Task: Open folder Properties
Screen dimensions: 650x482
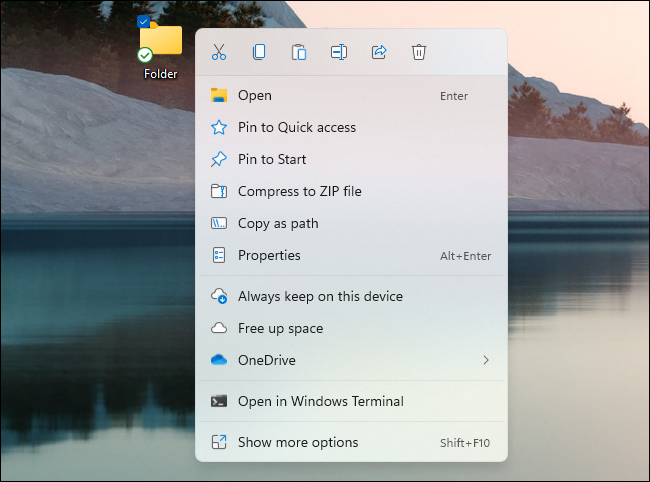Action: pyautogui.click(x=269, y=256)
